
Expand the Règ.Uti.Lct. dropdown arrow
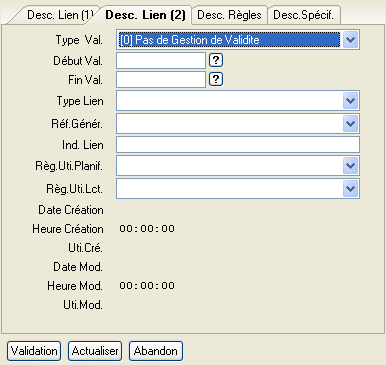350,189
